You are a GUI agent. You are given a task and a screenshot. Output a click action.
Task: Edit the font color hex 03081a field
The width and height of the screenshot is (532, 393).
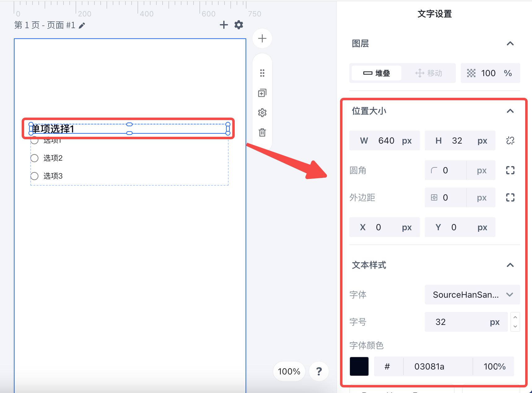(438, 366)
